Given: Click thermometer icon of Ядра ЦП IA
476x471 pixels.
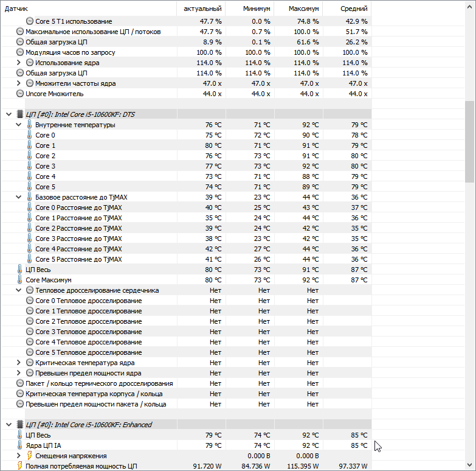Looking at the screenshot, I should pyautogui.click(x=19, y=445).
